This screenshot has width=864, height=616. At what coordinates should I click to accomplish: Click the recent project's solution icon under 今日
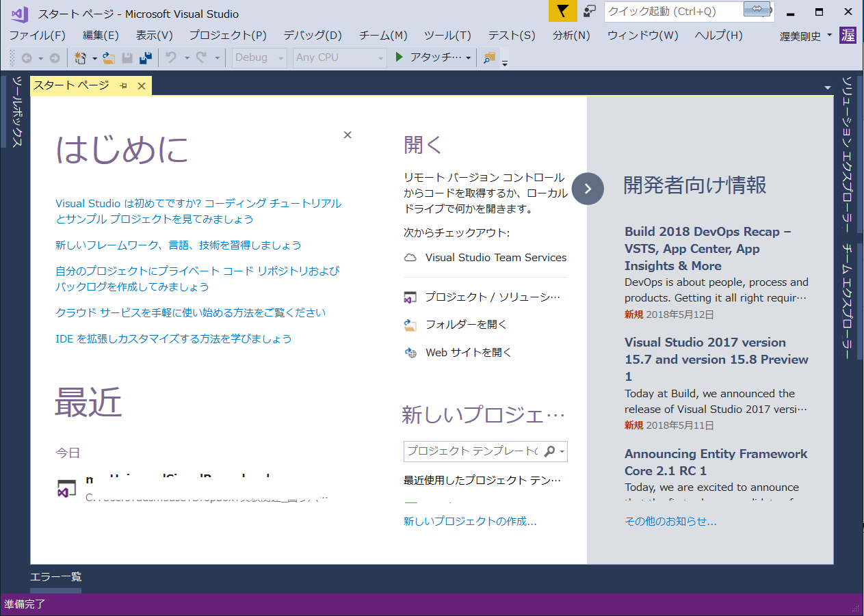66,488
